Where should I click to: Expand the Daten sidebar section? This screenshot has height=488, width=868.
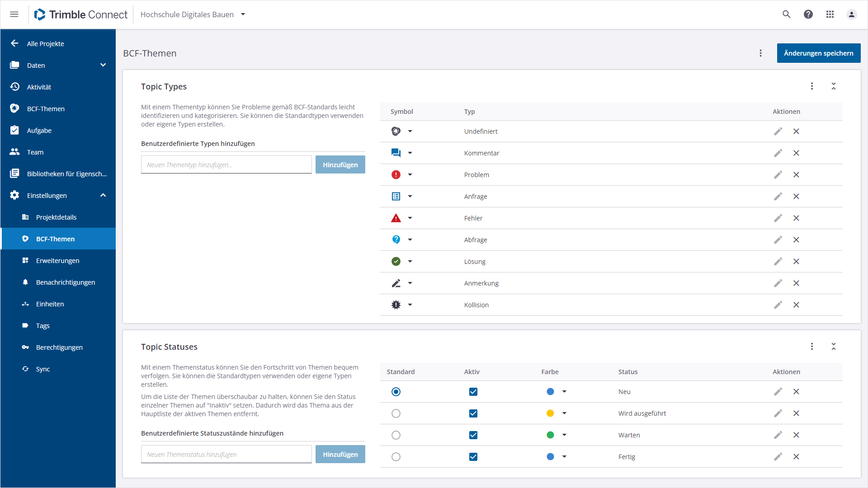[103, 65]
